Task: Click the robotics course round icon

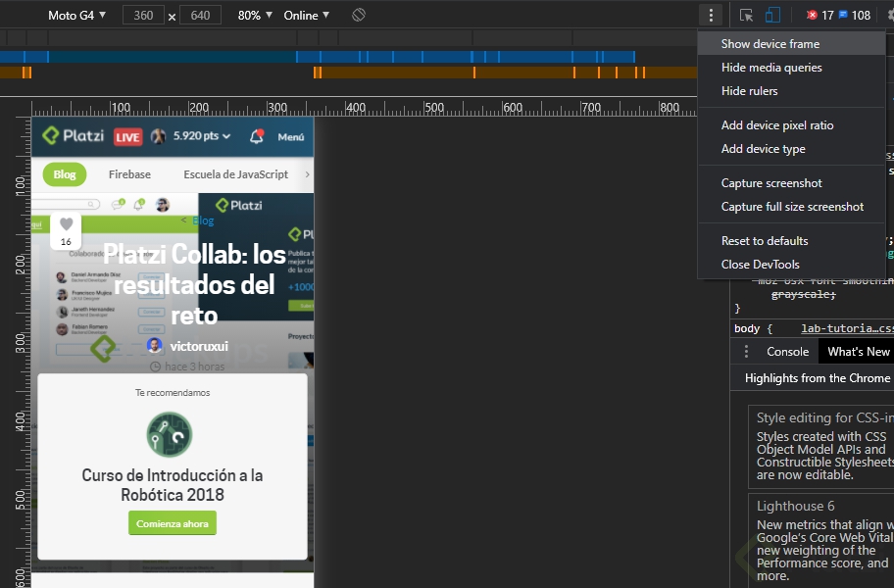Action: (x=170, y=435)
